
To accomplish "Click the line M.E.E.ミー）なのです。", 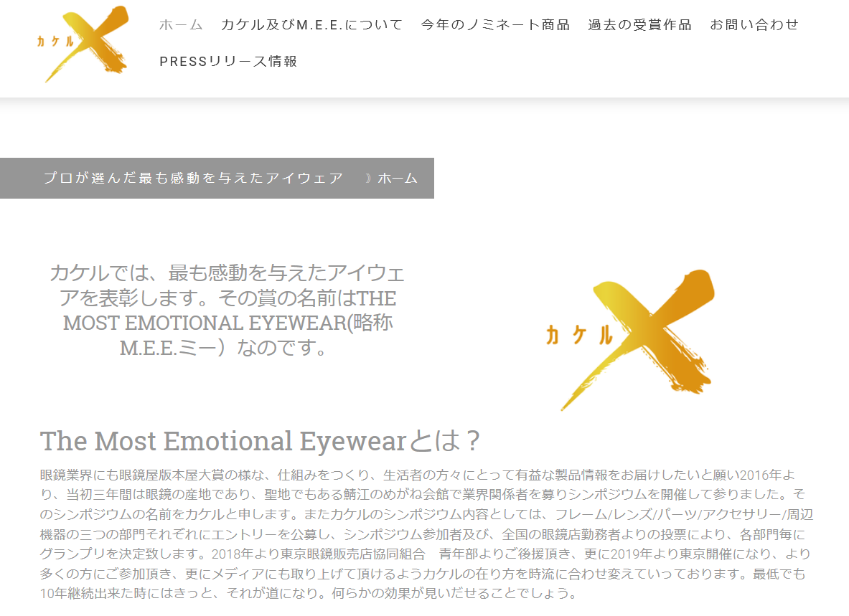I will 224,348.
